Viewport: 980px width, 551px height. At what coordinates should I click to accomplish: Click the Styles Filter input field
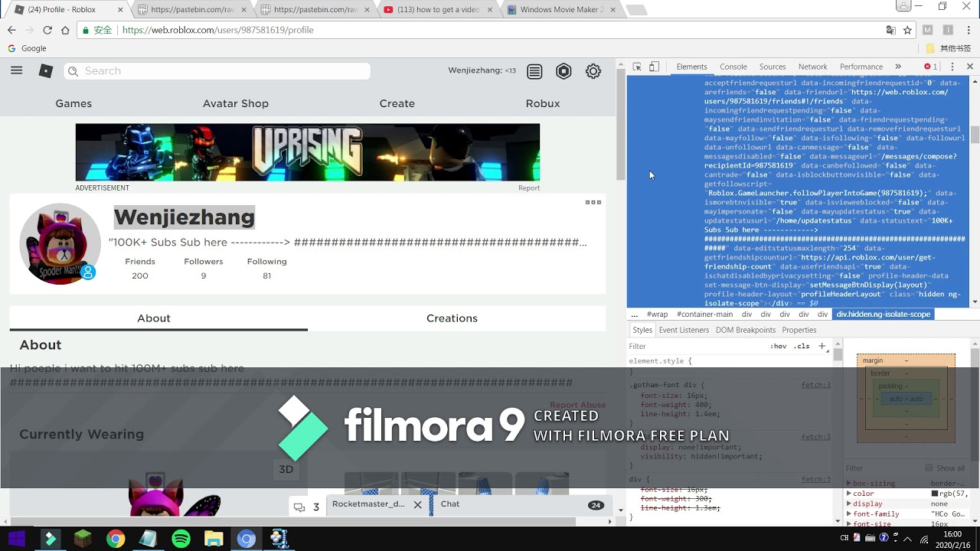click(x=697, y=347)
